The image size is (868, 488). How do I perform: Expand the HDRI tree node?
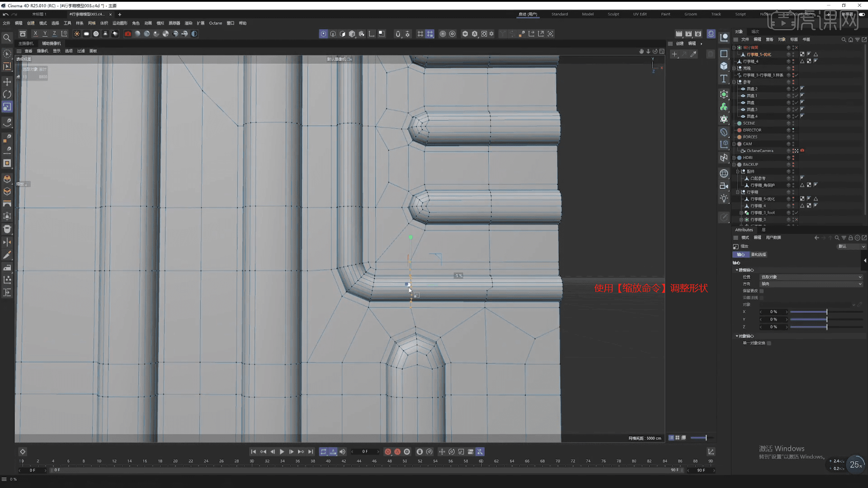(734, 158)
